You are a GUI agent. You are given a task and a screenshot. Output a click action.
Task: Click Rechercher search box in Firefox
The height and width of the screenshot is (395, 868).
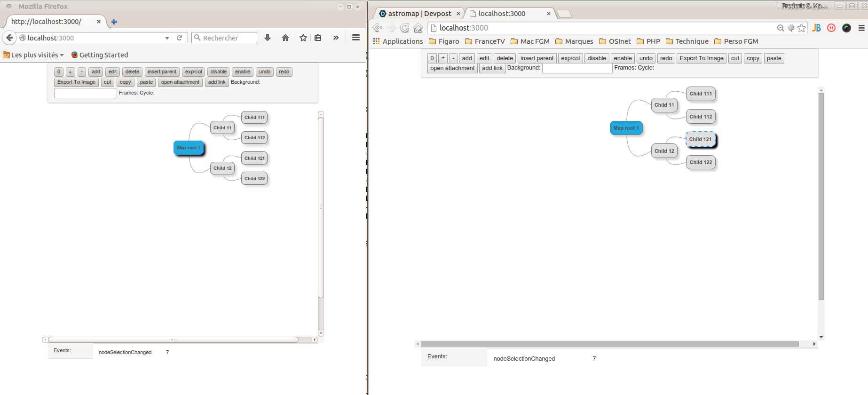coord(224,38)
